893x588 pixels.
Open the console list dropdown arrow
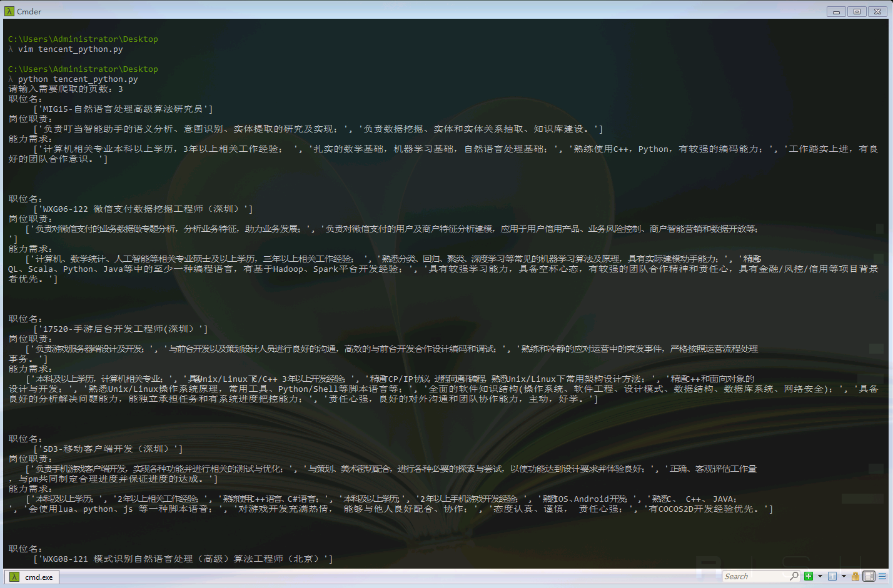coord(844,576)
